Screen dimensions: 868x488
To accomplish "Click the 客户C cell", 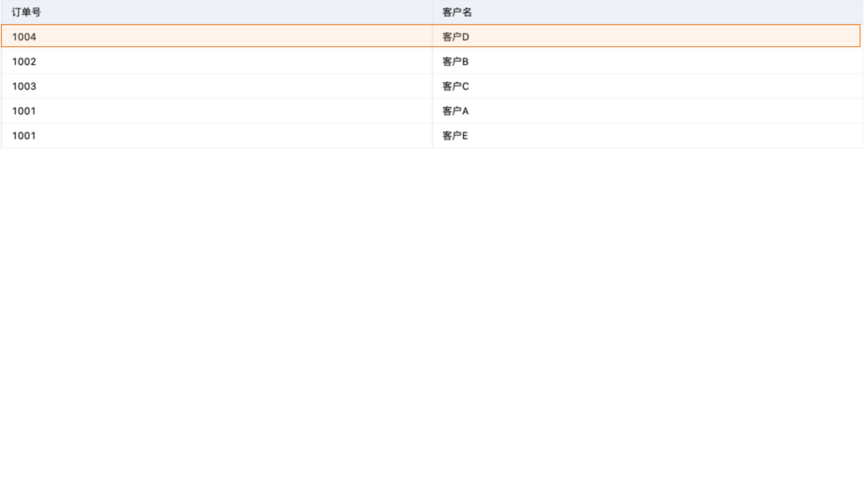I will point(648,86).
